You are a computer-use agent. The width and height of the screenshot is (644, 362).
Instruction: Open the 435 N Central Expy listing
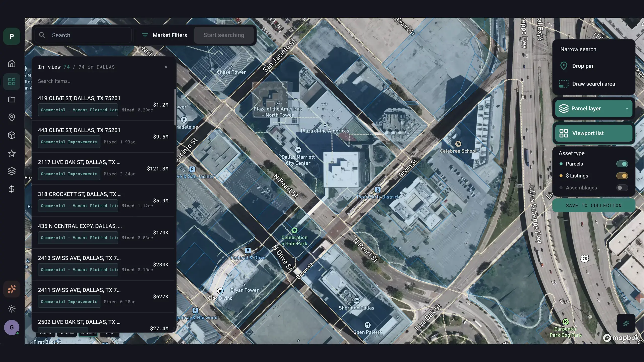[103, 233]
